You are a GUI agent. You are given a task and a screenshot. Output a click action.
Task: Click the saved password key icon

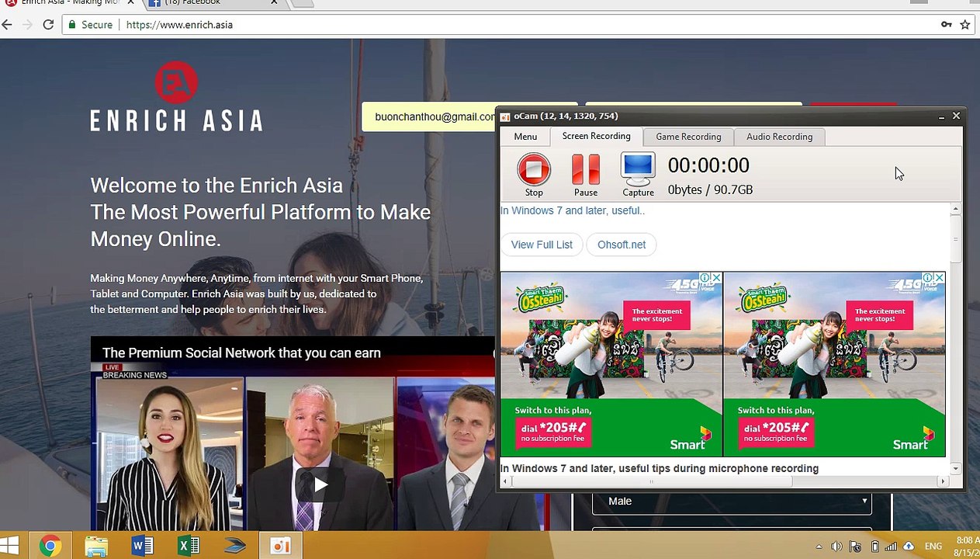(947, 25)
